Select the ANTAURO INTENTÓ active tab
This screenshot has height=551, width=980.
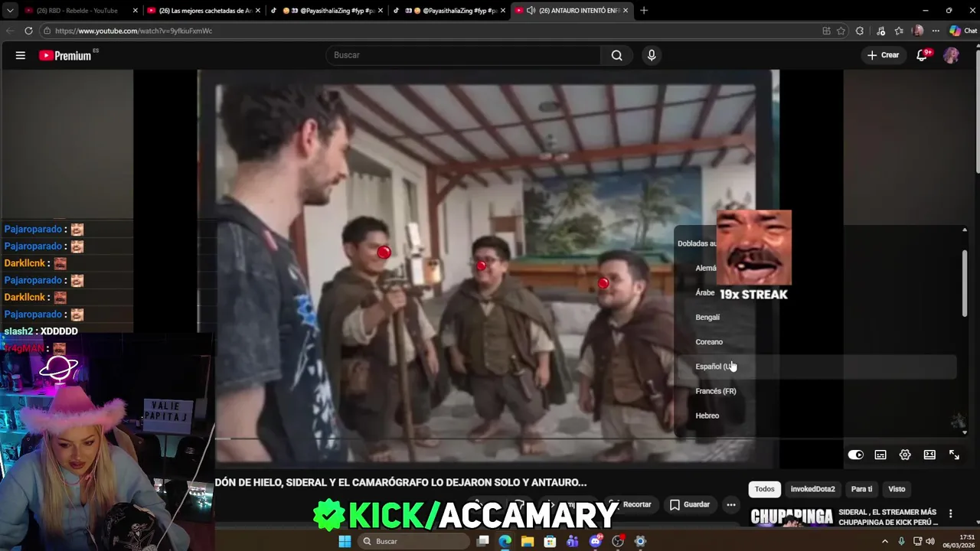(x=570, y=11)
